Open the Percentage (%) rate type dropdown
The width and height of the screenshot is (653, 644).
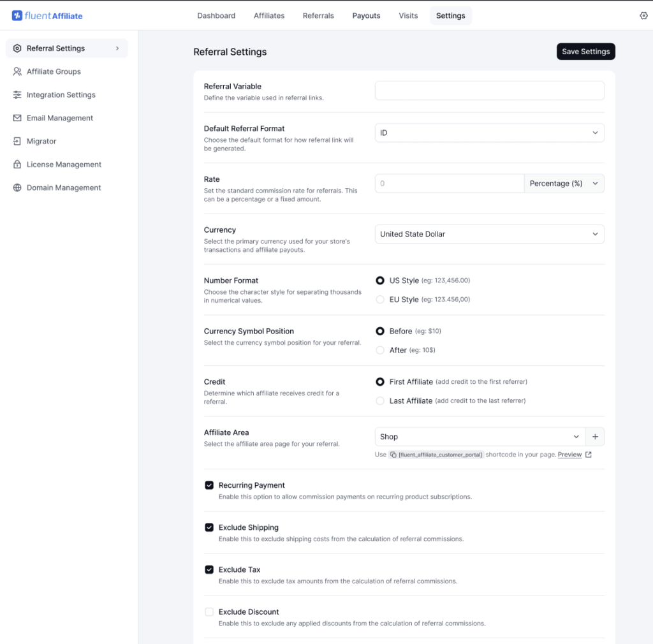pos(564,184)
